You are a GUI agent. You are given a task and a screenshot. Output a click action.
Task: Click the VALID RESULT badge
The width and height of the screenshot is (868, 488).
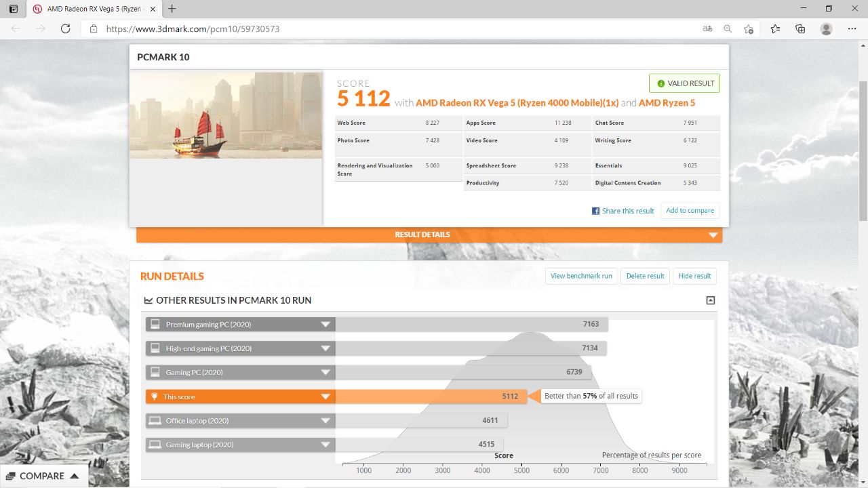[x=684, y=83]
